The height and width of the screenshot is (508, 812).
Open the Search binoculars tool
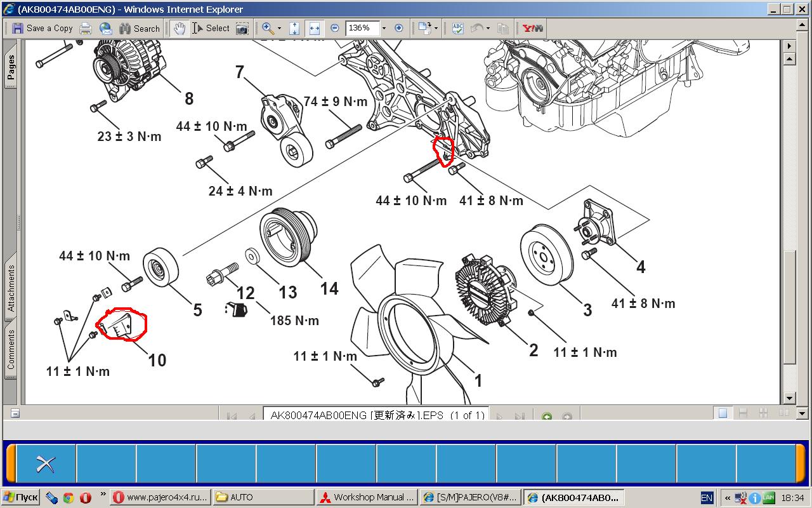coord(138,28)
